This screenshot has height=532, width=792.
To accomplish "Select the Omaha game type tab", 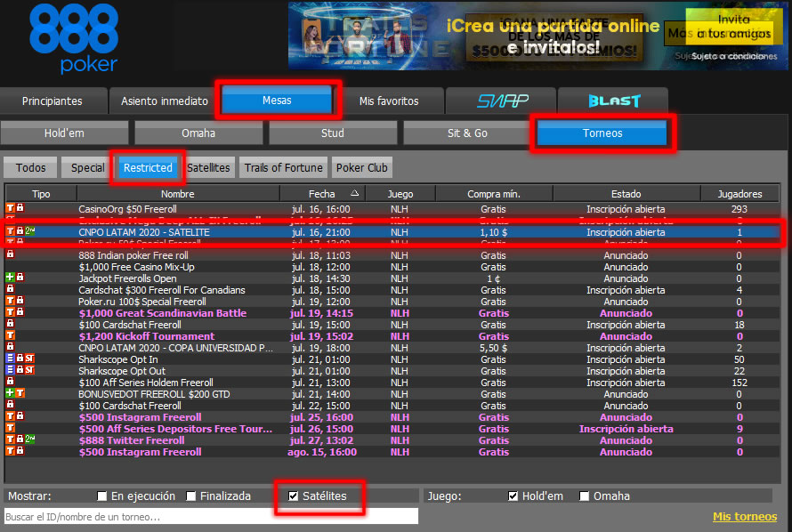I will (198, 133).
